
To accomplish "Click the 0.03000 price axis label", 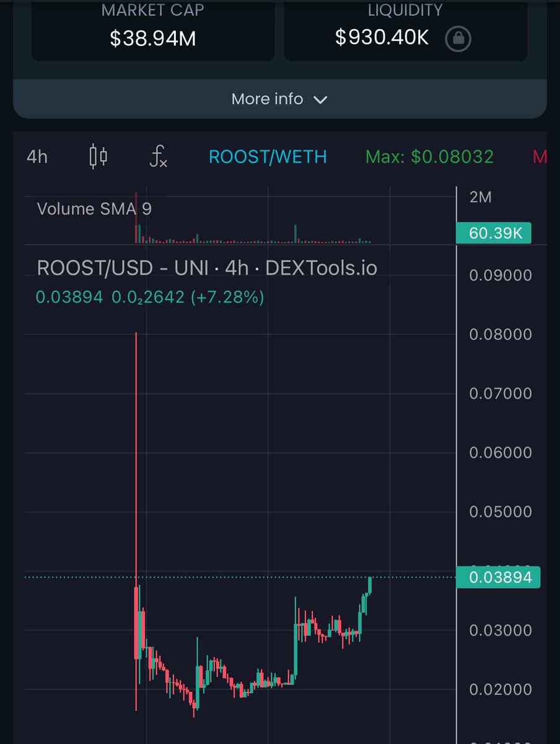I will [501, 631].
